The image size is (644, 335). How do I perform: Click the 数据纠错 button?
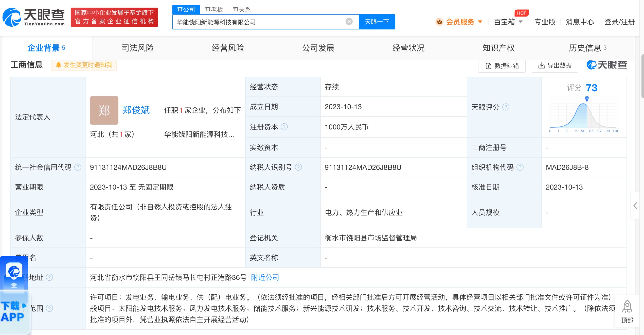tap(502, 66)
